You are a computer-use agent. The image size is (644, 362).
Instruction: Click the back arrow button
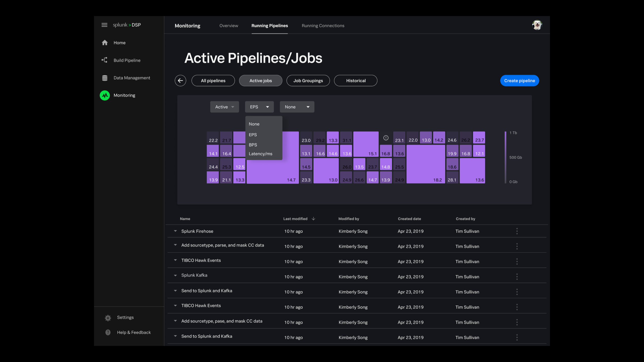[180, 81]
